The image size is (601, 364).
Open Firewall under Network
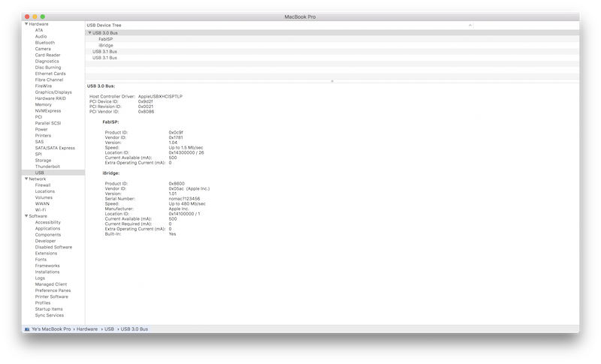43,185
